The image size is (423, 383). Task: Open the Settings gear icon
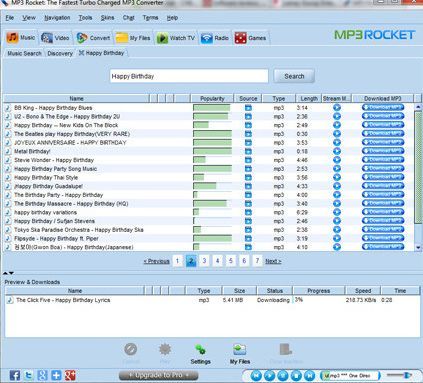(x=200, y=350)
